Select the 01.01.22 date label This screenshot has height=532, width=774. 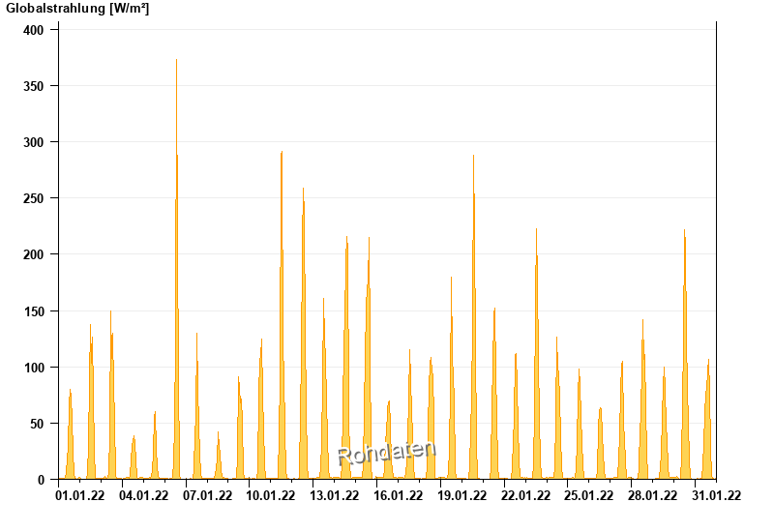click(80, 495)
